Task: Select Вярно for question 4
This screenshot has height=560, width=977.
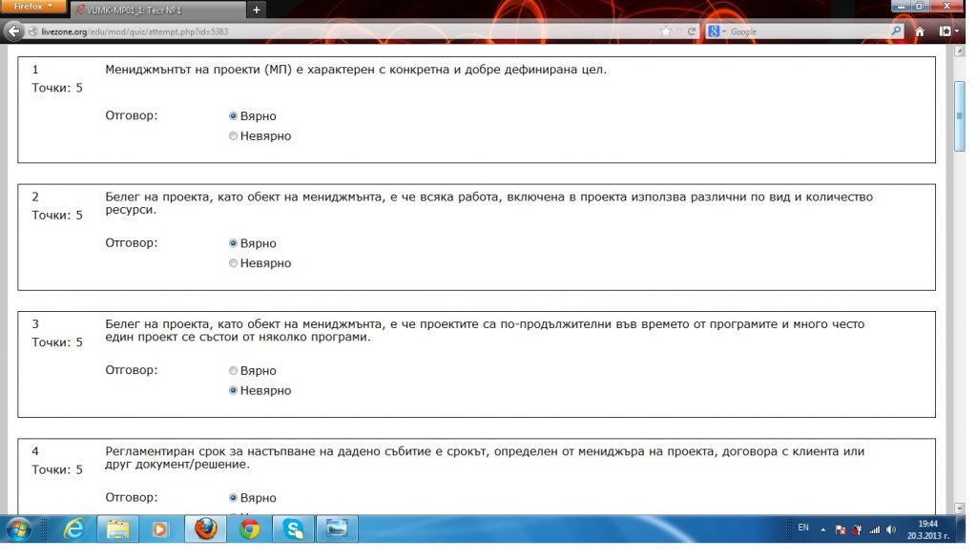Action: pos(233,498)
